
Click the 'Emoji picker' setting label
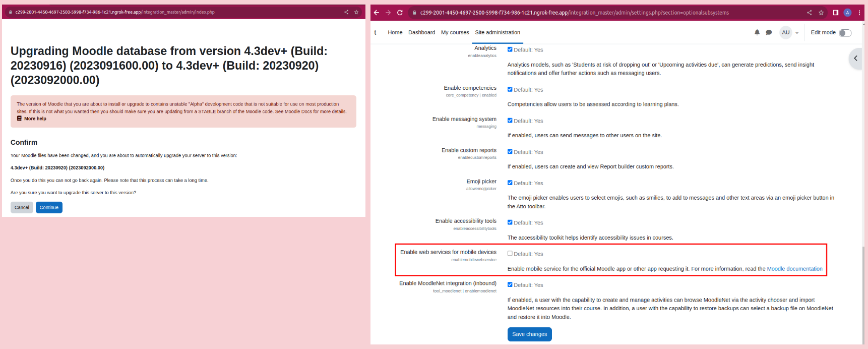click(481, 182)
